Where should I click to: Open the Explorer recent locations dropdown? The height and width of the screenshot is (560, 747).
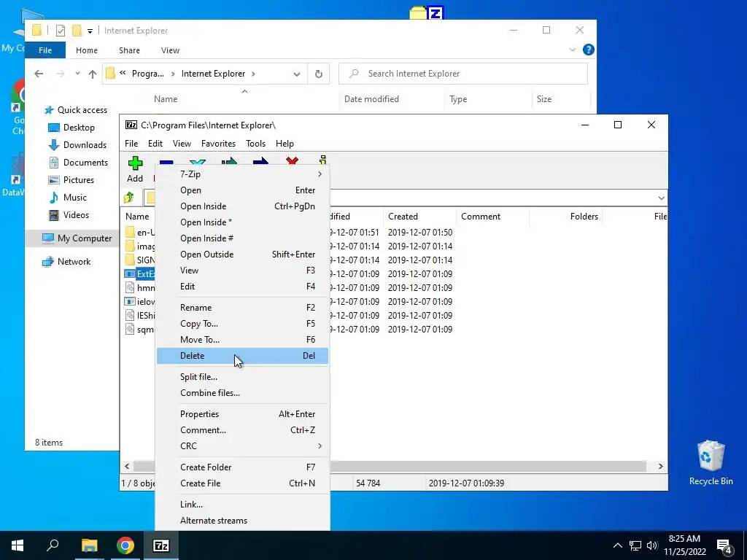pyautogui.click(x=77, y=74)
